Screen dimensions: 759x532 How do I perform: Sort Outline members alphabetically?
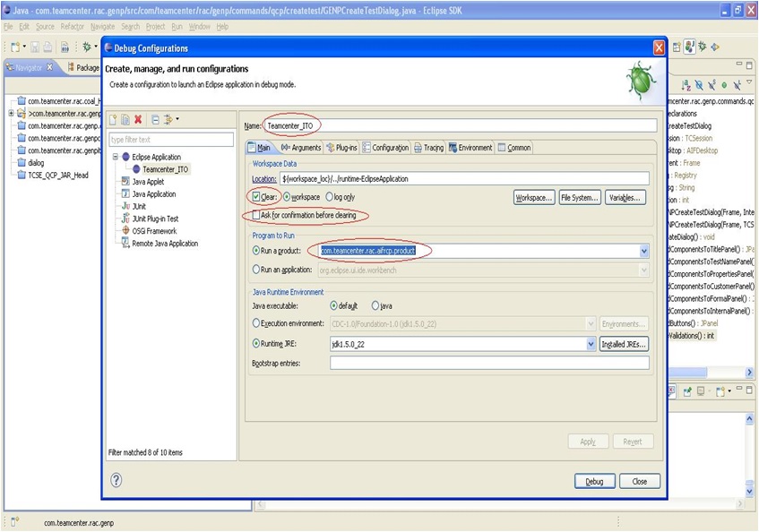click(x=684, y=85)
